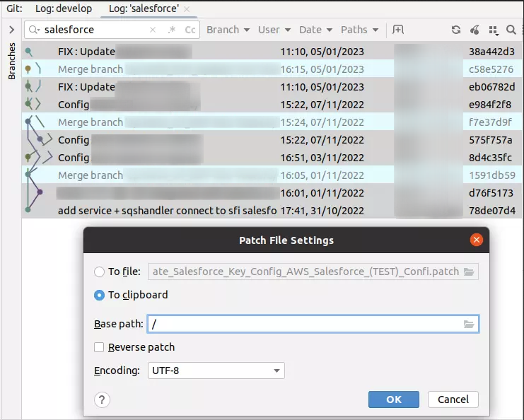
Task: Click the Git: tool window label
Action: click(x=14, y=8)
